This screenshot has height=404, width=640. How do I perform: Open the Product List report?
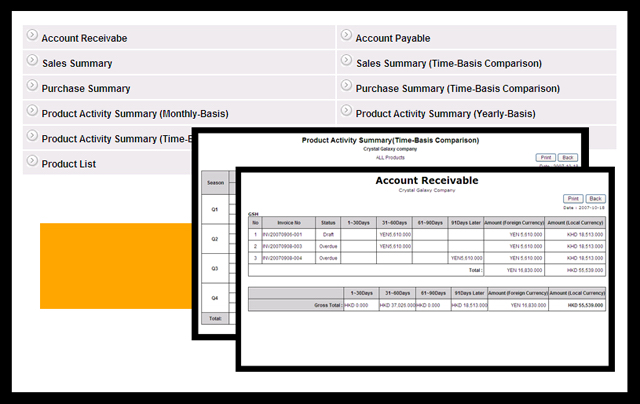pyautogui.click(x=69, y=164)
